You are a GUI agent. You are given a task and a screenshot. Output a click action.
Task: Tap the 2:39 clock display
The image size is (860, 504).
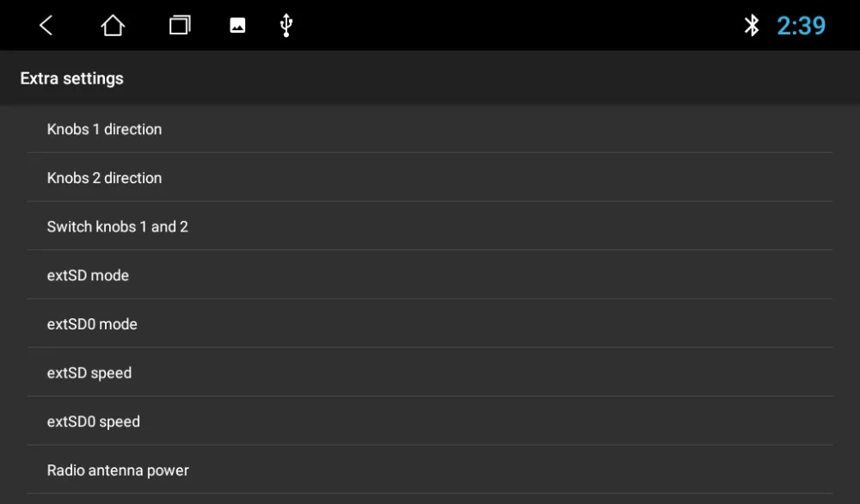(802, 26)
